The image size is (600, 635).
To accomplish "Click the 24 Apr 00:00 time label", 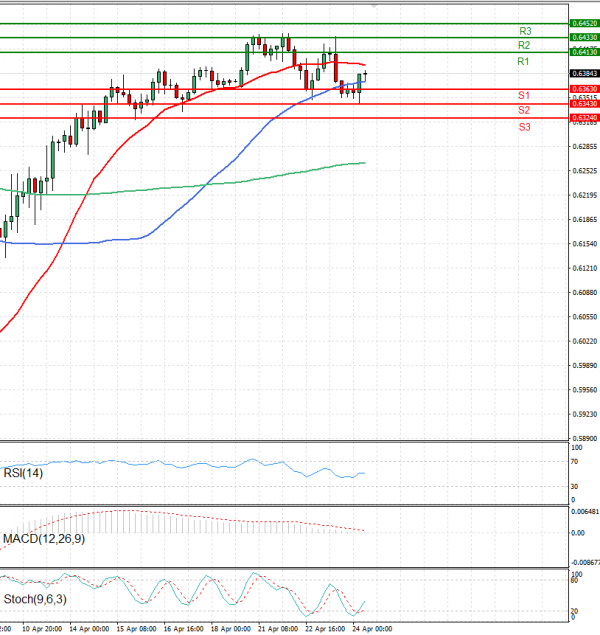I will coord(372,629).
